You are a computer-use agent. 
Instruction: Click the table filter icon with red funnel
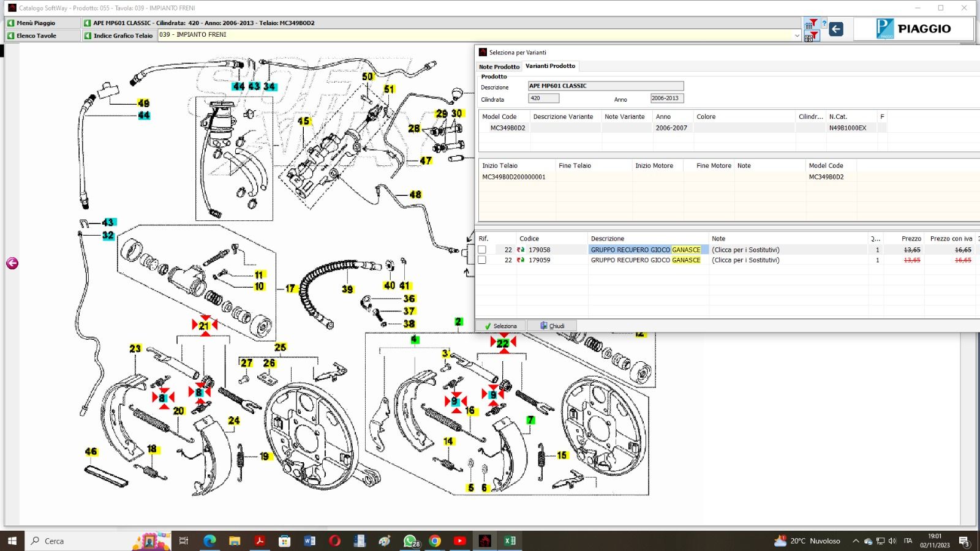coord(811,24)
